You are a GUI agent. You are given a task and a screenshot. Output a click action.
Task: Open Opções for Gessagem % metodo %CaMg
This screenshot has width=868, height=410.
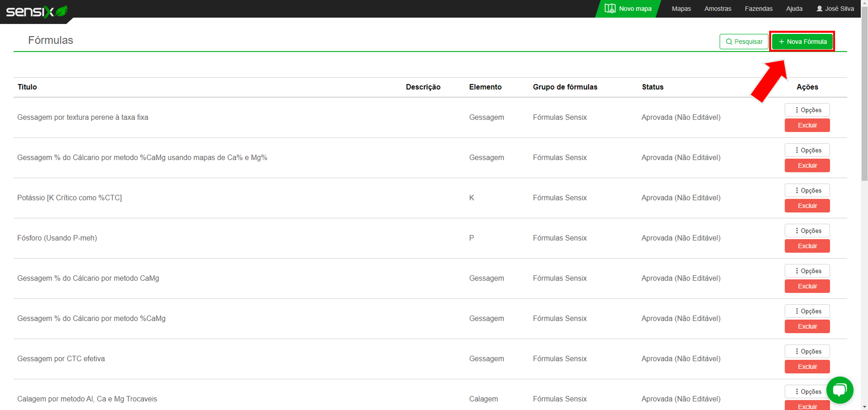pos(807,311)
